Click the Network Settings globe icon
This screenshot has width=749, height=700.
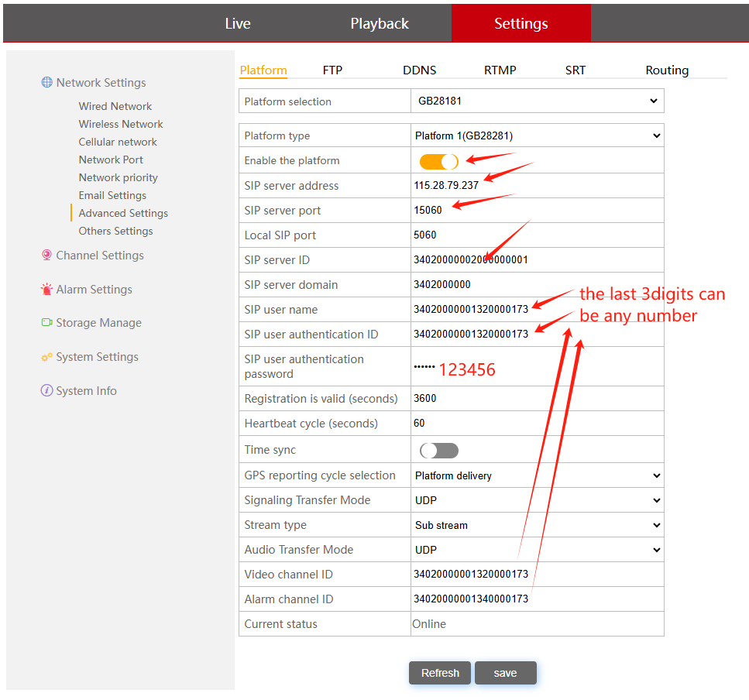(x=47, y=83)
